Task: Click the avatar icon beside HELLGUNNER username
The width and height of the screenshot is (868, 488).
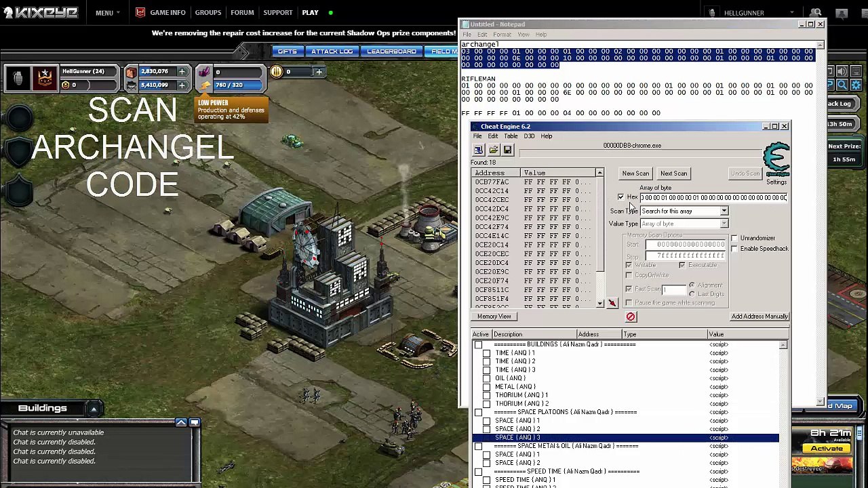Action: tap(712, 13)
